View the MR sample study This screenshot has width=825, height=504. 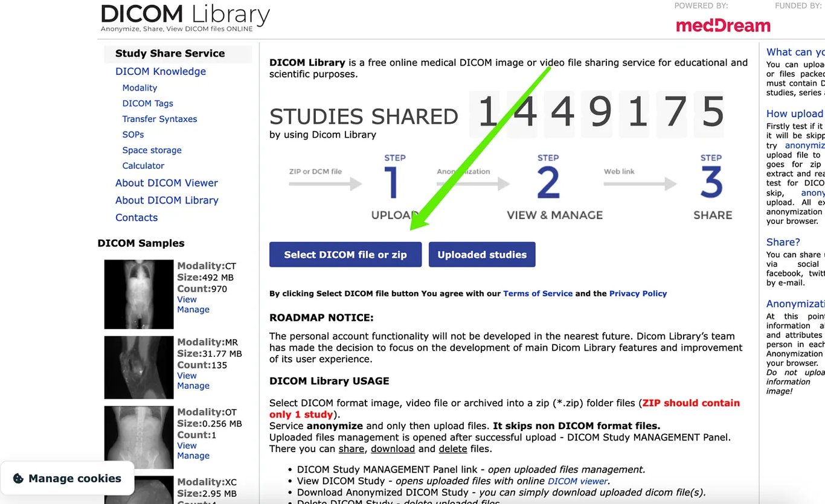tap(187, 375)
